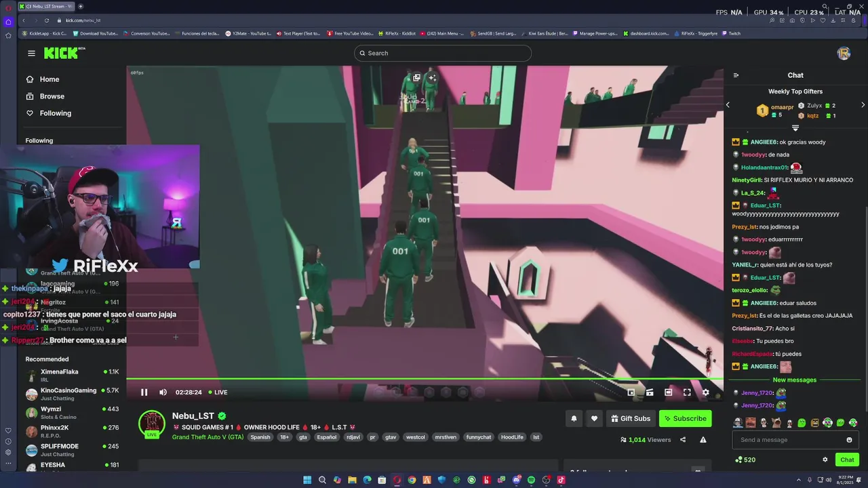
Task: Report stream using warning triangle icon
Action: coord(703,440)
